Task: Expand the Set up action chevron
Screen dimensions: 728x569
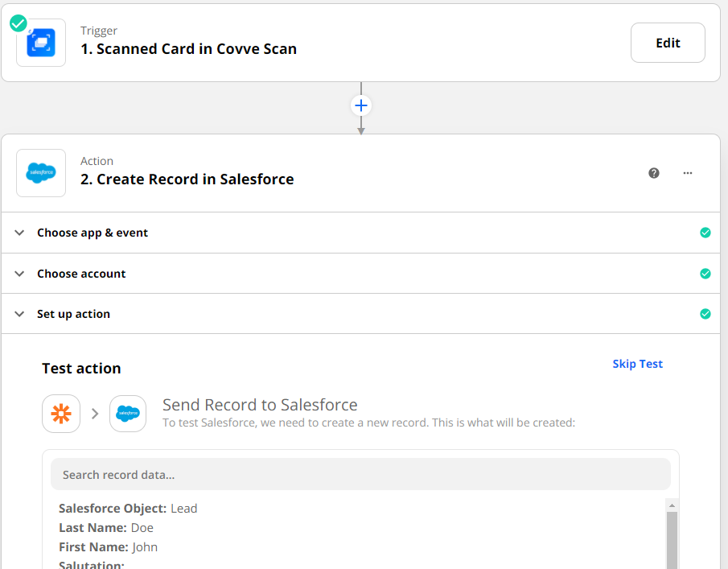Action: click(x=19, y=314)
